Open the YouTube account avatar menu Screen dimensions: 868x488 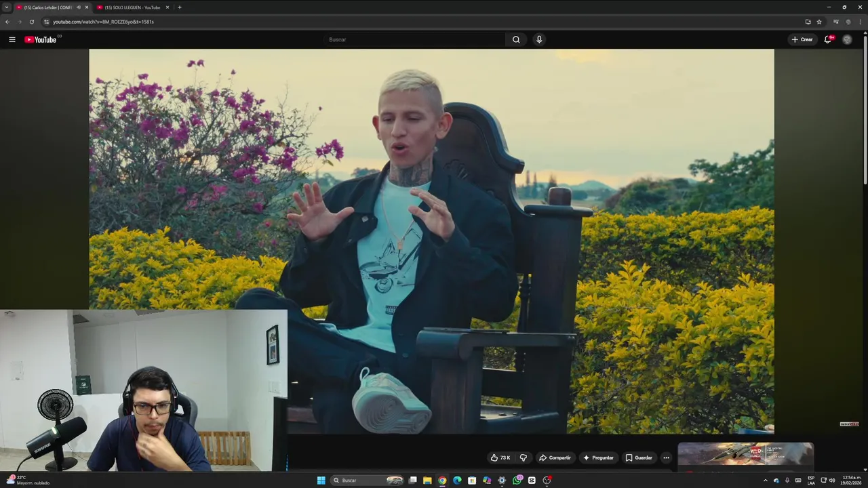(847, 39)
